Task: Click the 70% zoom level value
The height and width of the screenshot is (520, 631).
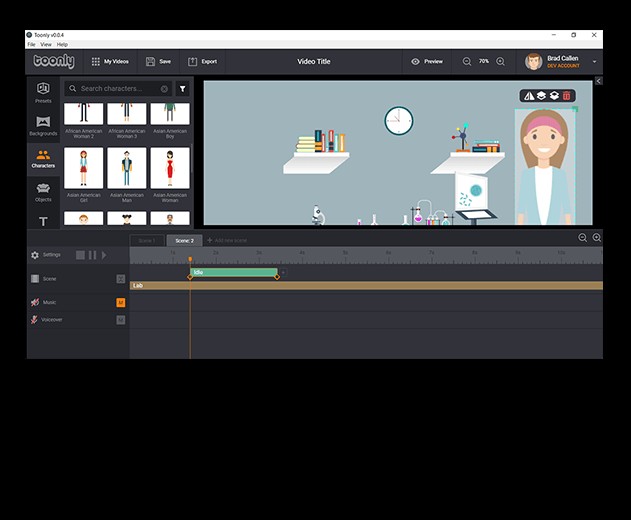Action: pos(483,61)
